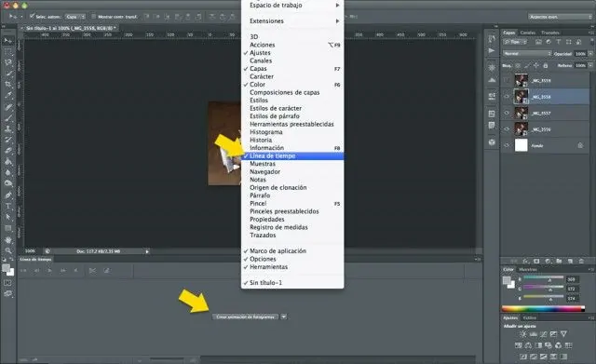
Task: Click the foreground color swatch in toolbox
Action: point(6,268)
